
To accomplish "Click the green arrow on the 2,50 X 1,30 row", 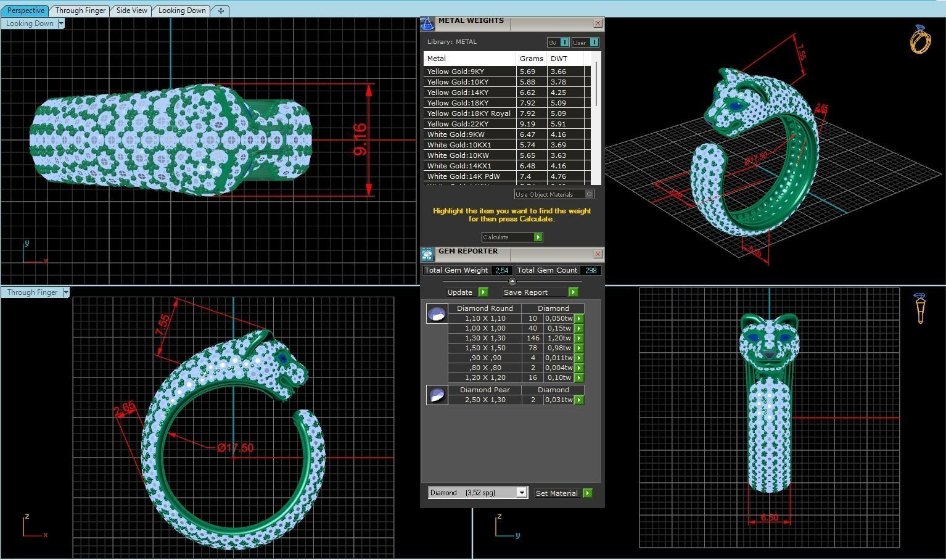I will (579, 400).
